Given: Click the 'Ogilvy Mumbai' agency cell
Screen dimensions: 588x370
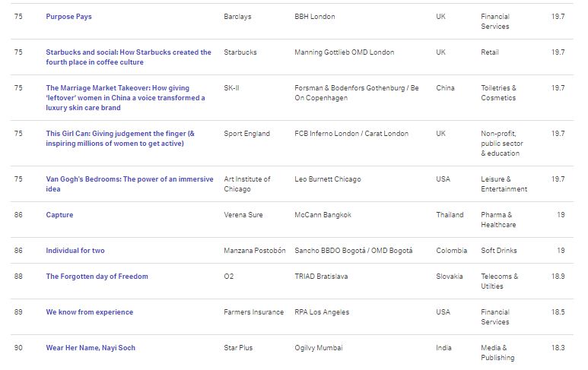Looking at the screenshot, I should [319, 347].
